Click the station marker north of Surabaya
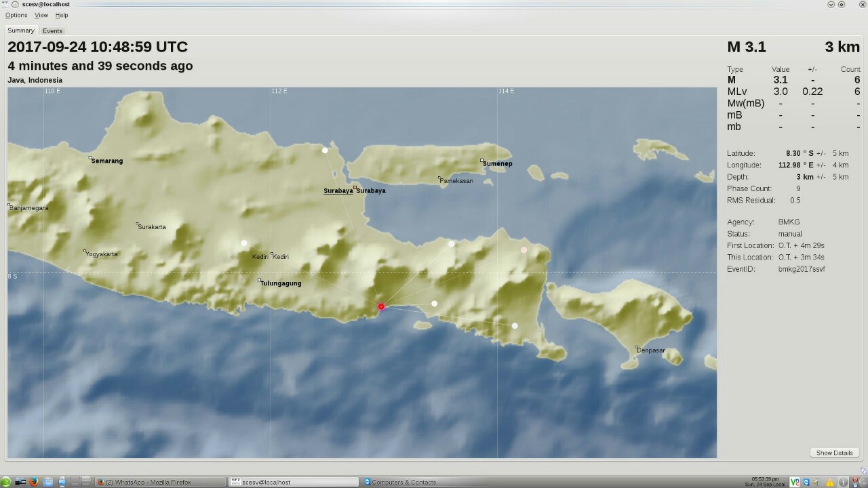Viewport: 868px width, 488px height. [325, 150]
